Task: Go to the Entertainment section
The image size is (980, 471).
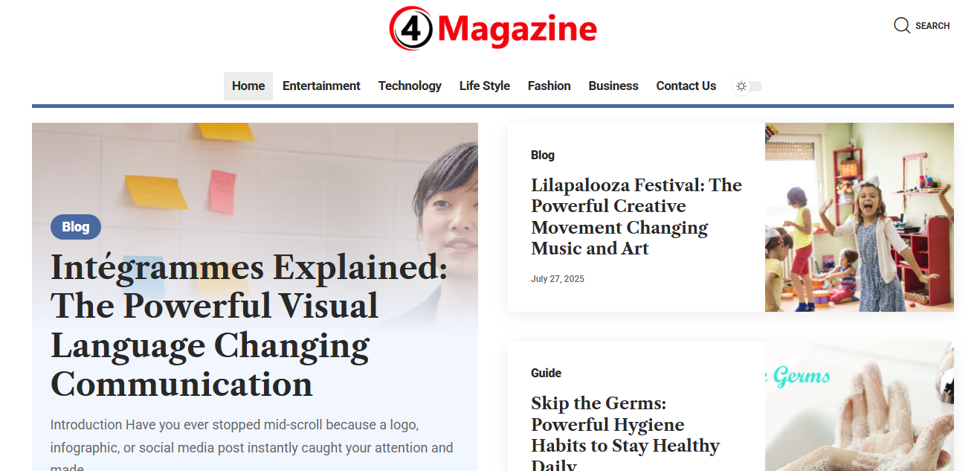Action: 321,86
